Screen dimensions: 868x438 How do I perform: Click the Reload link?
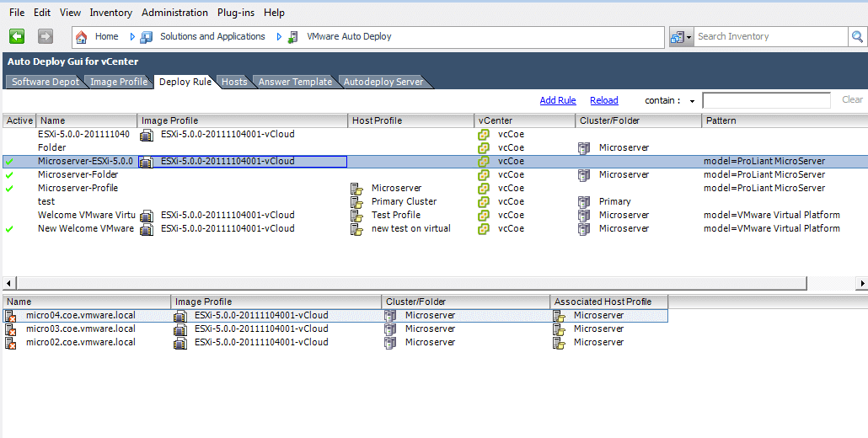click(x=604, y=100)
